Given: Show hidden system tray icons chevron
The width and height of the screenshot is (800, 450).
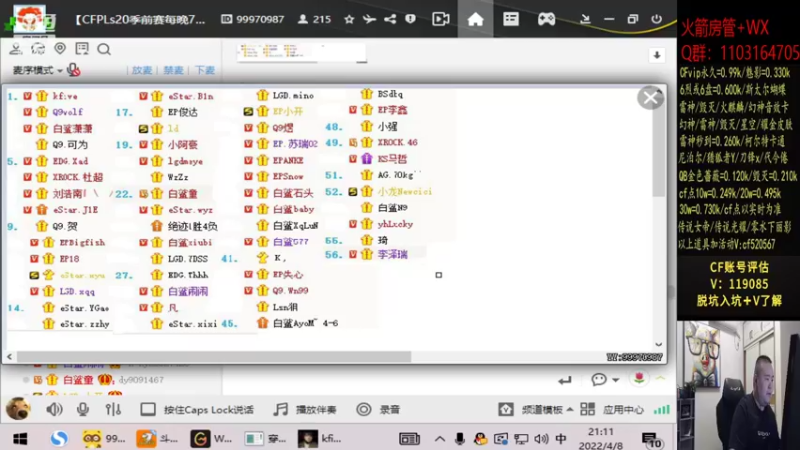Looking at the screenshot, I should (440, 439).
